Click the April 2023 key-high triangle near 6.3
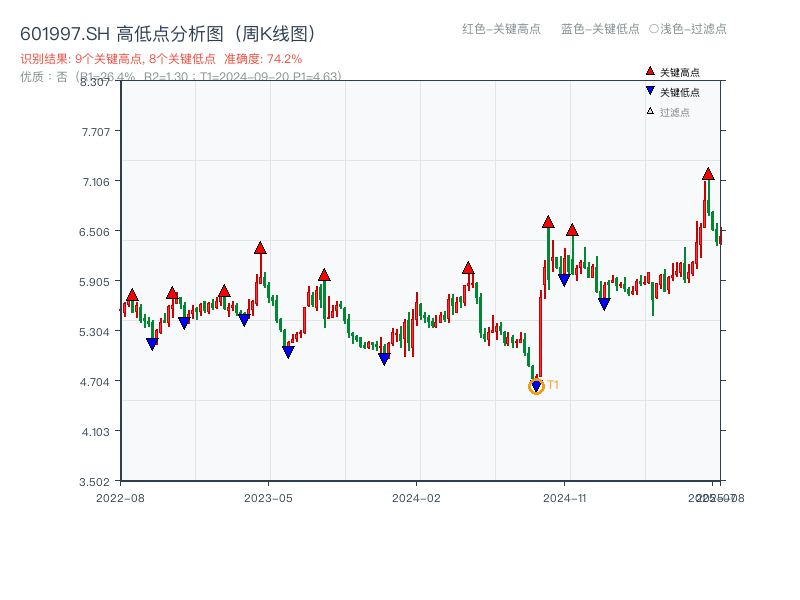The width and height of the screenshot is (800, 600). point(260,248)
